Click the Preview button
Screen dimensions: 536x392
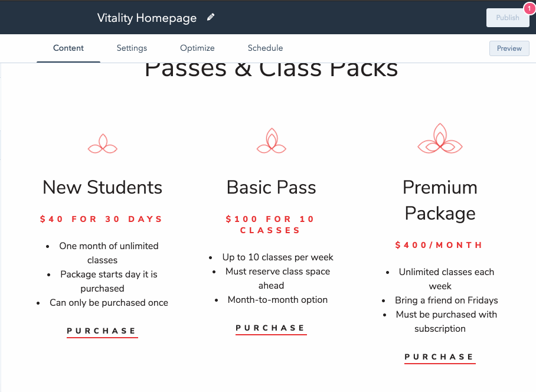(509, 48)
